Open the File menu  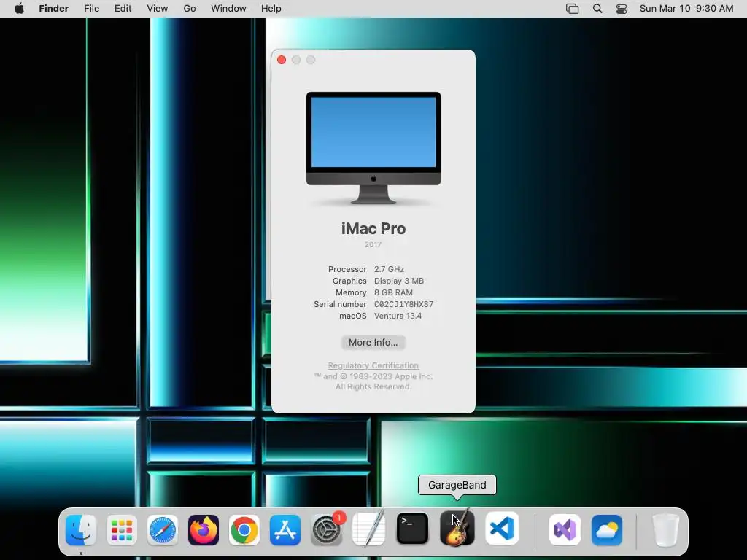91,9
